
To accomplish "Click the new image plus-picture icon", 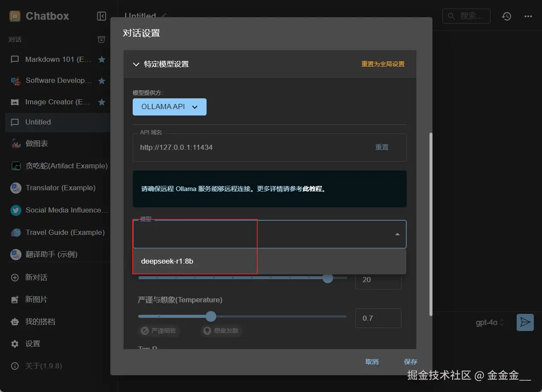I will click(x=15, y=300).
